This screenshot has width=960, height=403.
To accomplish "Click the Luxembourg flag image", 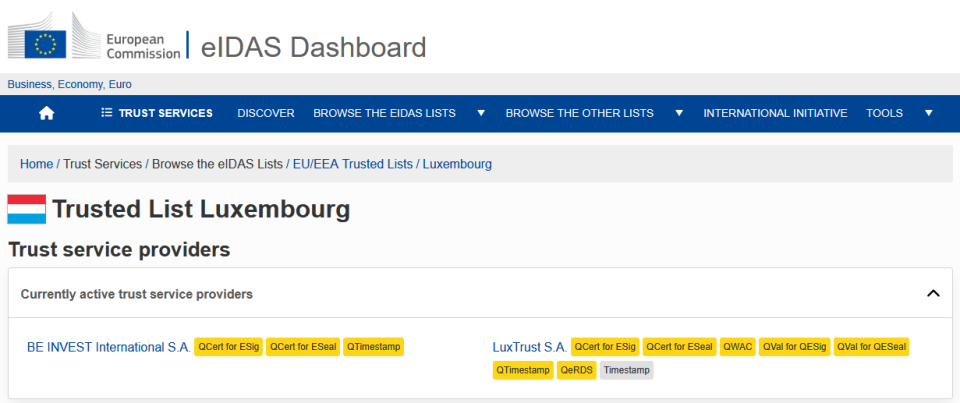I will 27,209.
